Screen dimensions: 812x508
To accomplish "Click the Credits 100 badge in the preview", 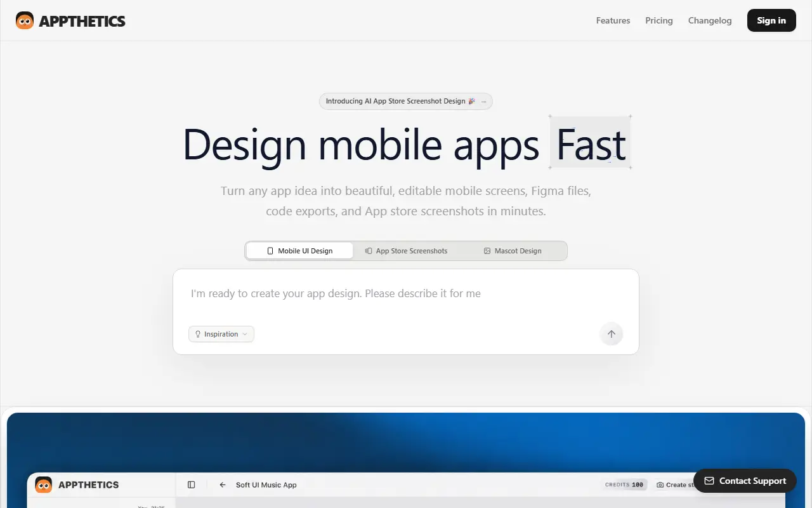I will 625,485.
